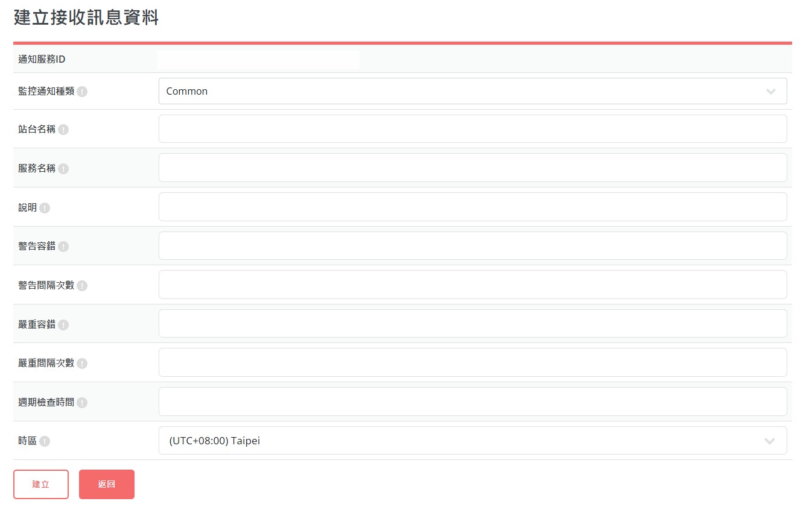Open the 監控通知種類 Common dropdown
The width and height of the screenshot is (812, 510).
(x=472, y=91)
